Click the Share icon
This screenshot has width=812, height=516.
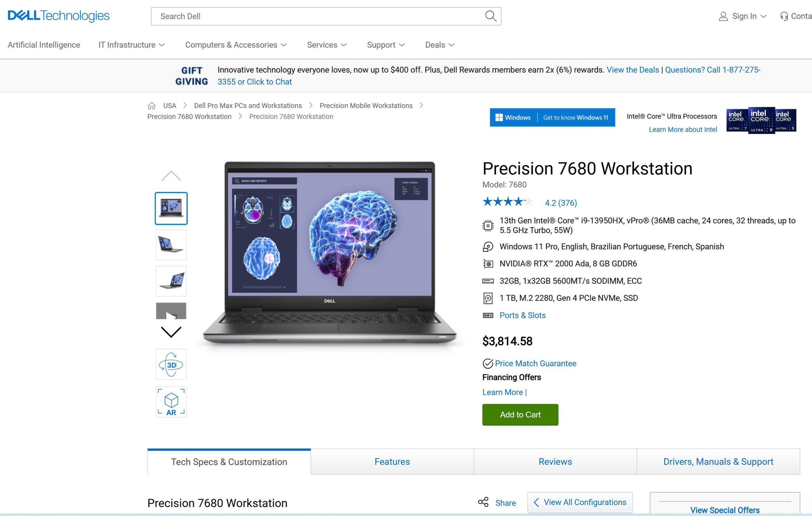click(x=483, y=502)
